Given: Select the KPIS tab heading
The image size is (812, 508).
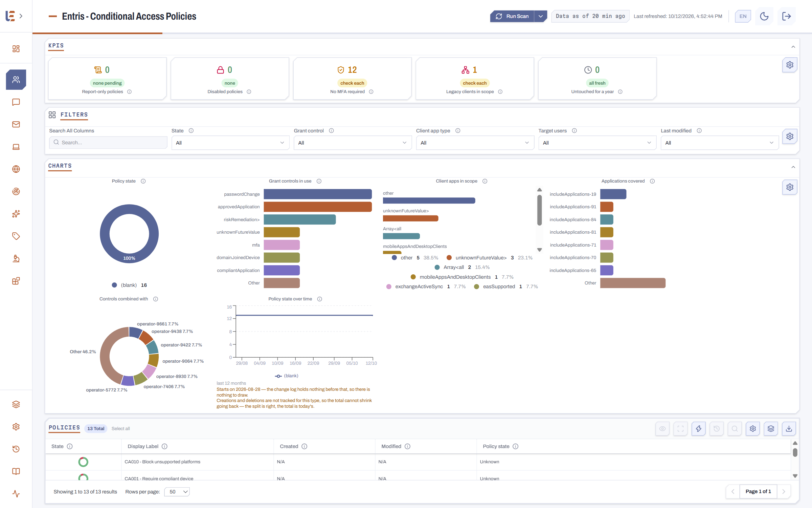Looking at the screenshot, I should [x=56, y=46].
